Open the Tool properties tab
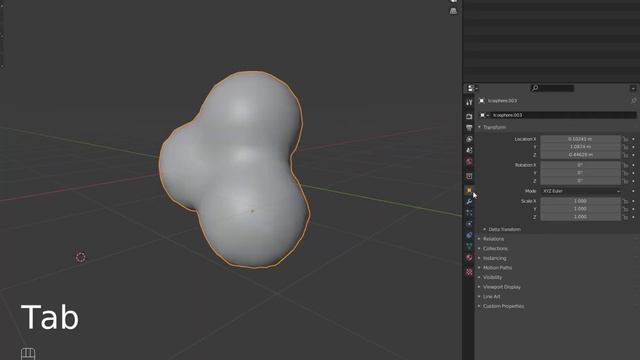The height and width of the screenshot is (360, 640). (469, 102)
